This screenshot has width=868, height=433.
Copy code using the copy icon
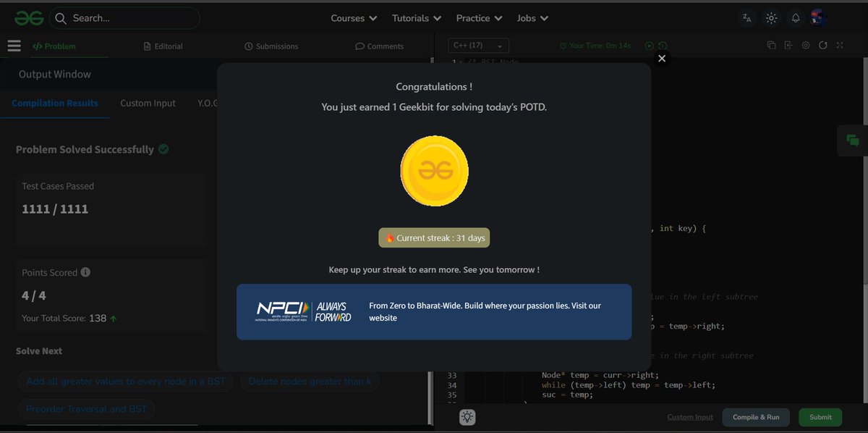click(x=771, y=46)
